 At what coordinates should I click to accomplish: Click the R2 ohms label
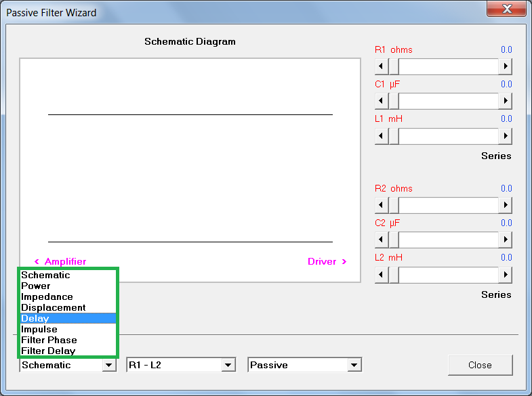coord(394,189)
